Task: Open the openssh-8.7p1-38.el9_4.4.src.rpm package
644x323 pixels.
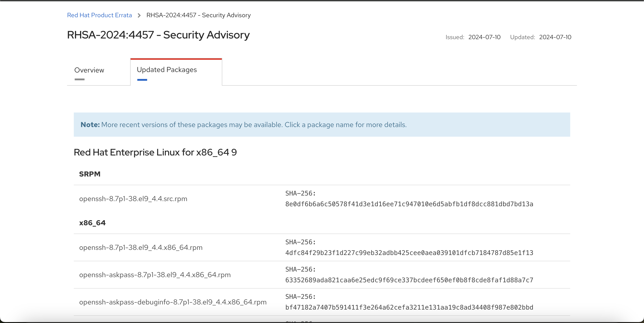Action: click(x=133, y=199)
